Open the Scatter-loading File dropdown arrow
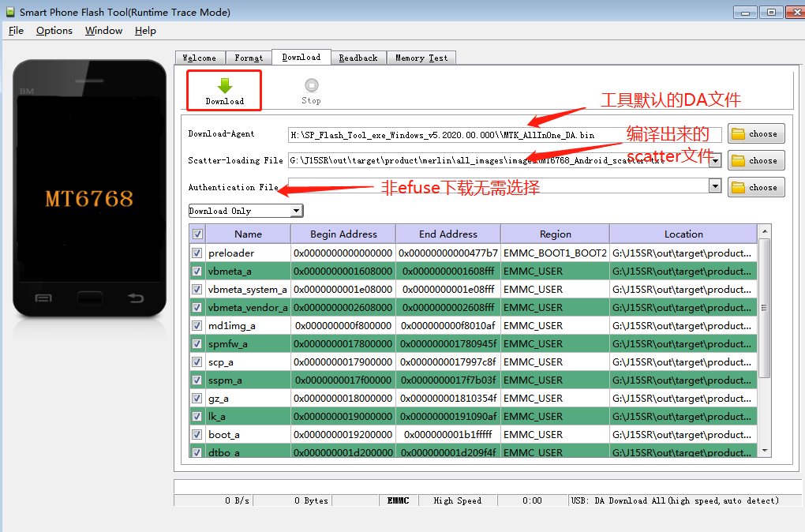This screenshot has width=805, height=532. tap(714, 160)
